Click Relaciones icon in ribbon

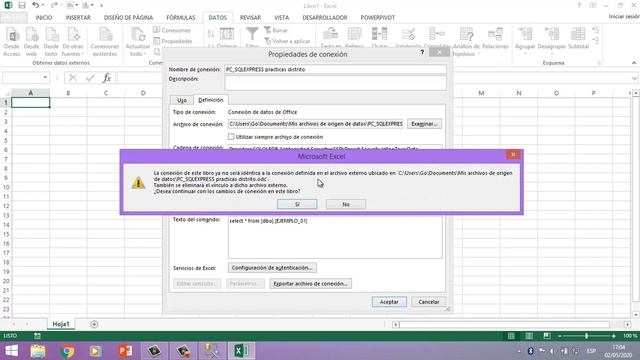click(495, 39)
